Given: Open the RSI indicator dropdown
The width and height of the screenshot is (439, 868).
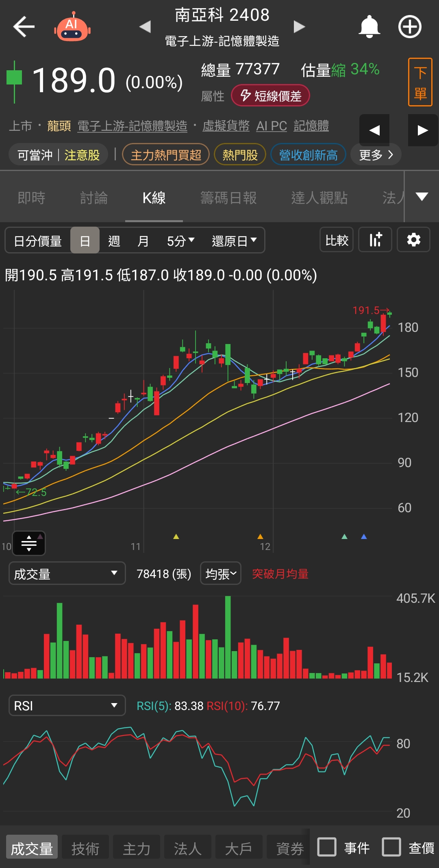Looking at the screenshot, I should [67, 706].
